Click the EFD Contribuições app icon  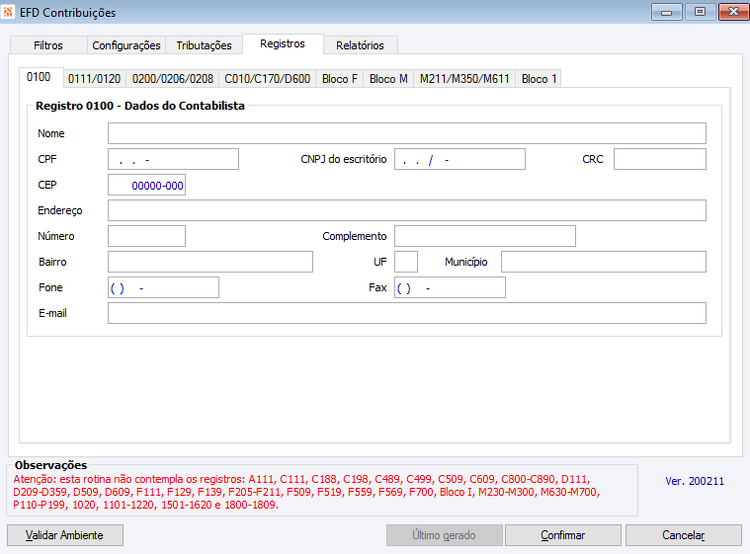pyautogui.click(x=8, y=11)
